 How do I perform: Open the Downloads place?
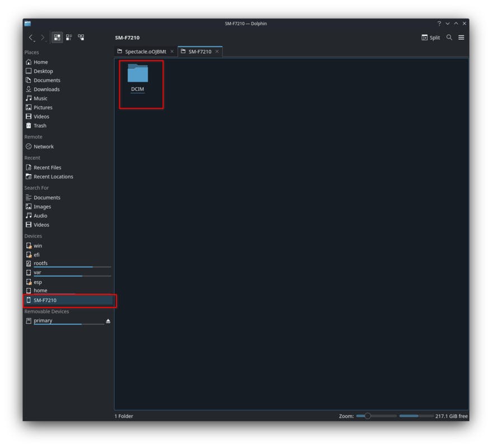(x=68, y=90)
